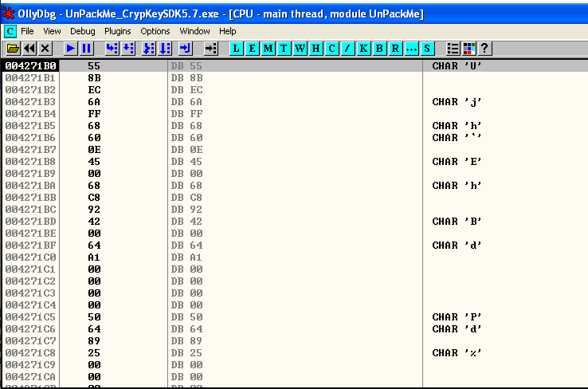Open Memory map window (M button)
Viewport: 588px width, 389px height.
point(269,49)
